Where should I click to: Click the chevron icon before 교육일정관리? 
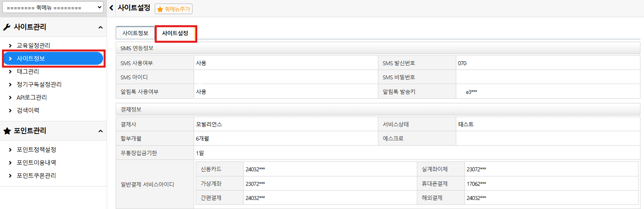[10, 46]
